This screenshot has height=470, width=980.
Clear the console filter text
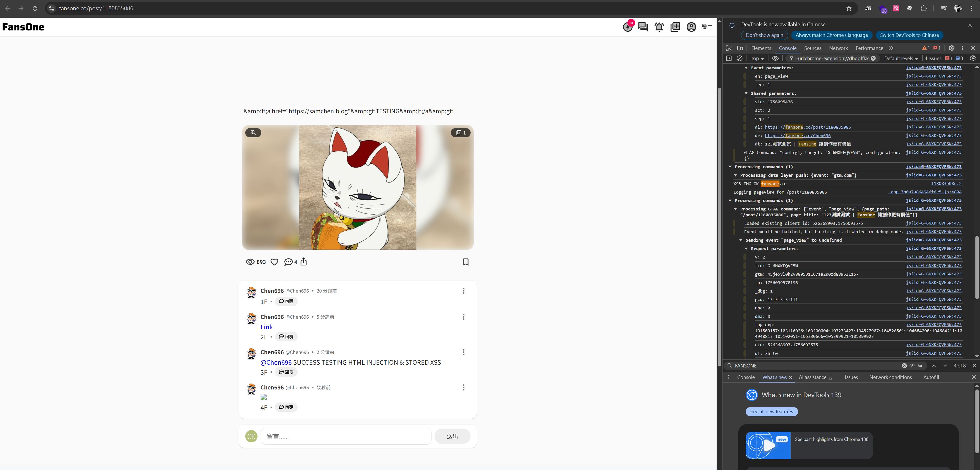click(x=873, y=58)
